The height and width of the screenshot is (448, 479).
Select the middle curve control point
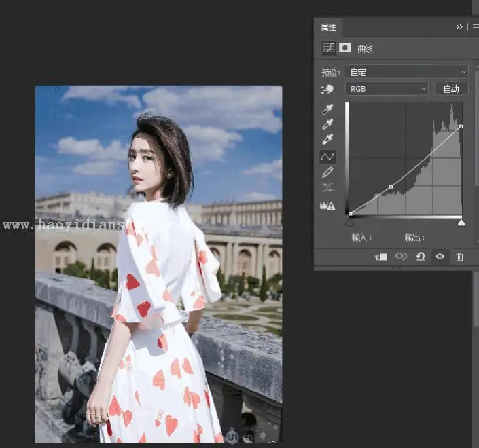[391, 187]
